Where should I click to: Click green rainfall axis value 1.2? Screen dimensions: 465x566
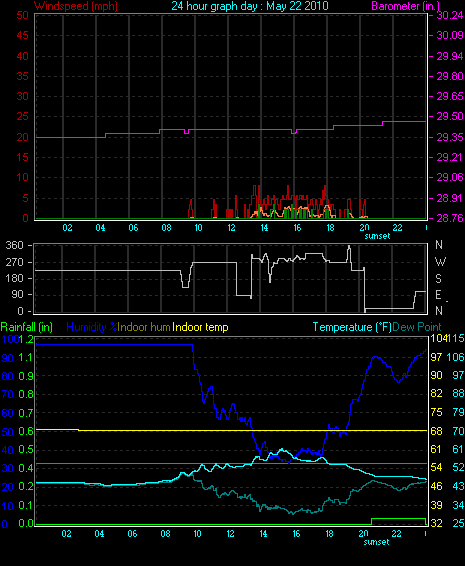(26, 339)
